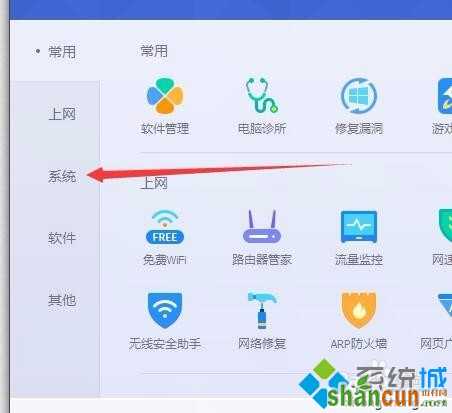Click the partially visible game icon after 修复漏洞
The image size is (452, 413).
pyautogui.click(x=445, y=96)
